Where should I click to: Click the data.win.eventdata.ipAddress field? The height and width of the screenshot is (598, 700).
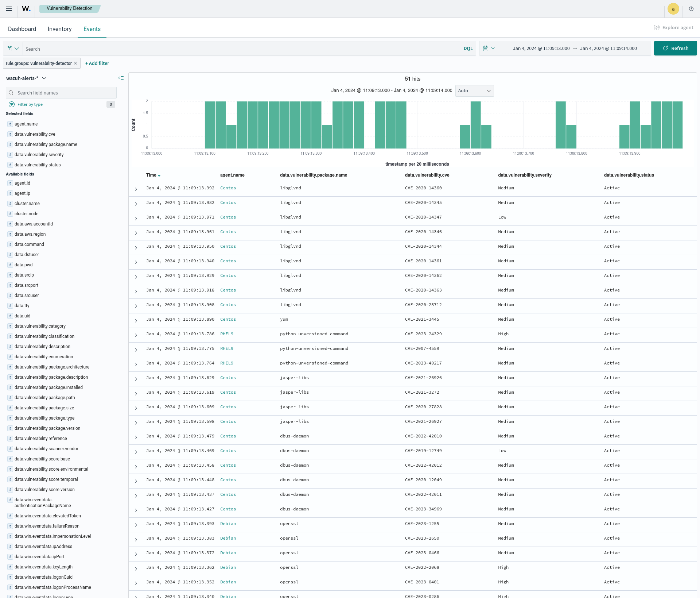click(x=43, y=547)
